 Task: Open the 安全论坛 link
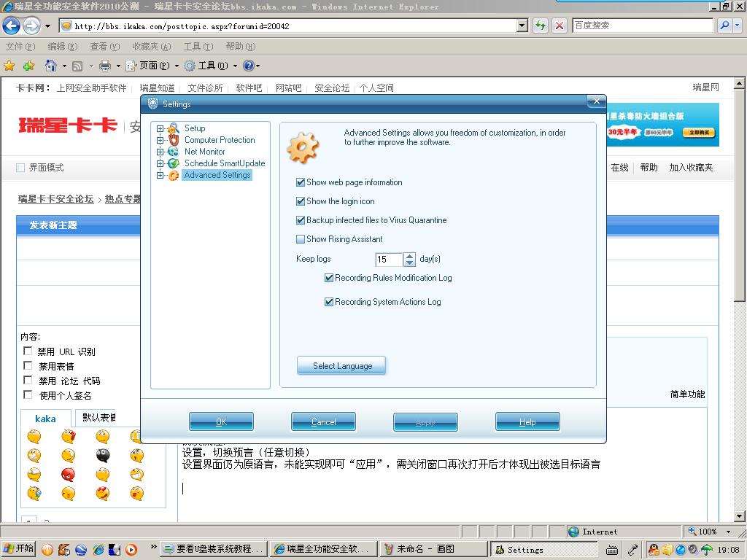point(332,87)
